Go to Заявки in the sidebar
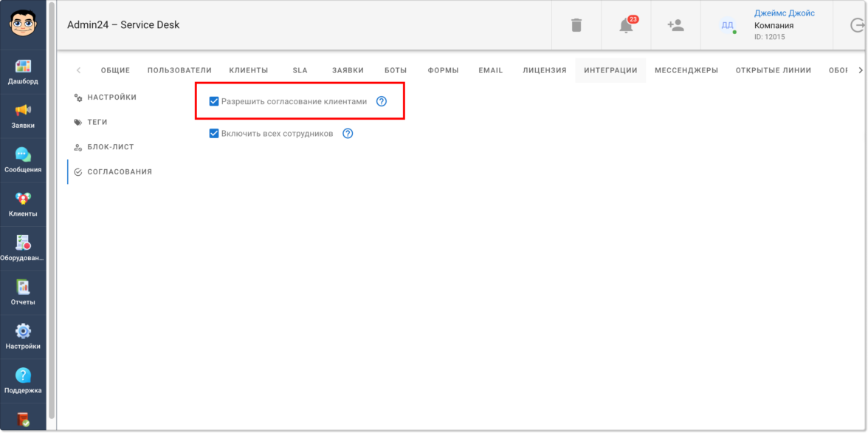 click(x=23, y=117)
